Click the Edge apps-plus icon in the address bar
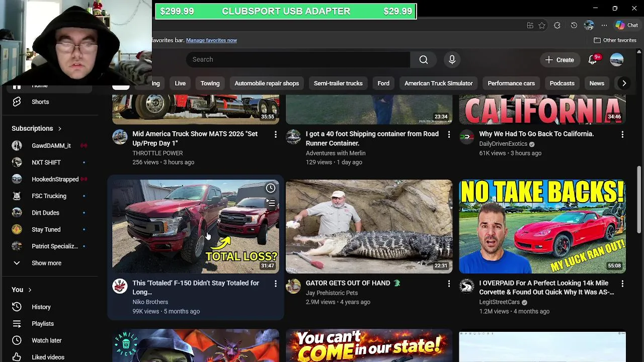This screenshot has height=362, width=644. coord(530,25)
